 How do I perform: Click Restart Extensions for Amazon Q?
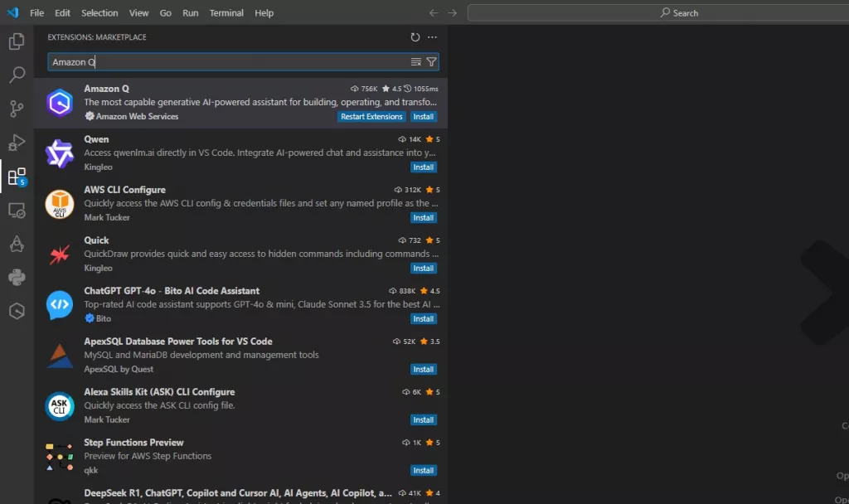pos(371,117)
